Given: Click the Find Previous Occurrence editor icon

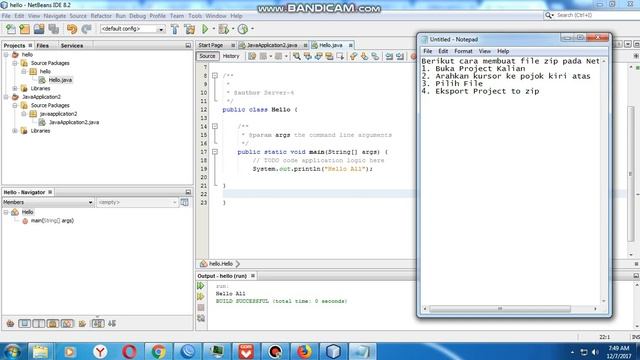Looking at the screenshot, I should click(308, 56).
